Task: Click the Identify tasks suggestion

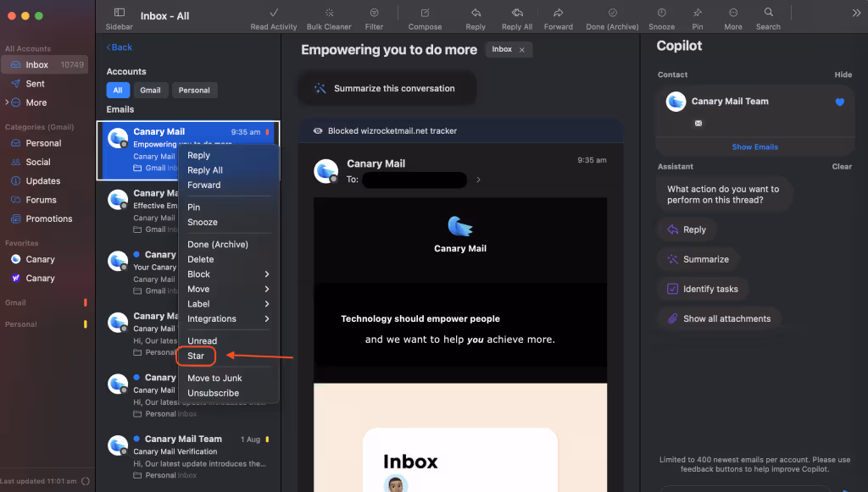Action: (703, 289)
